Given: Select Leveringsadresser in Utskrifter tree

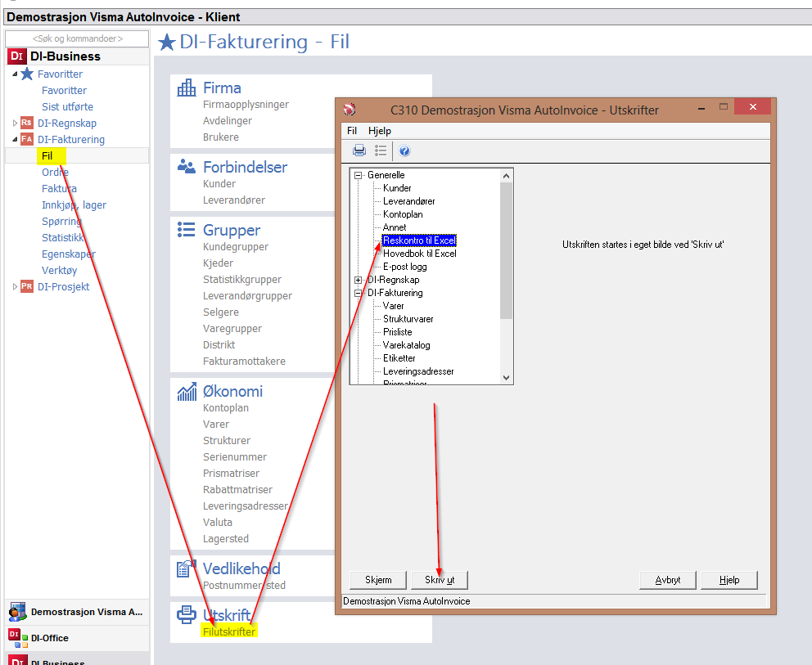Looking at the screenshot, I should point(418,371).
